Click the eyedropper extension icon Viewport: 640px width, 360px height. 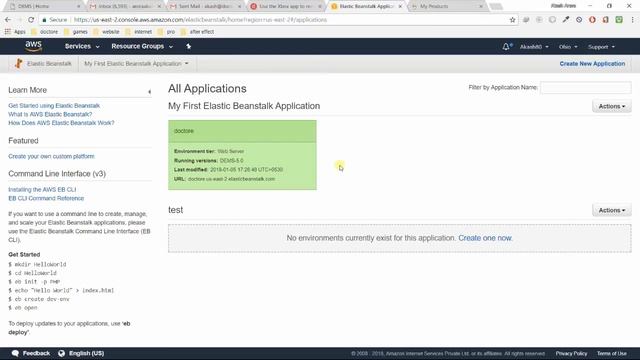click(566, 20)
